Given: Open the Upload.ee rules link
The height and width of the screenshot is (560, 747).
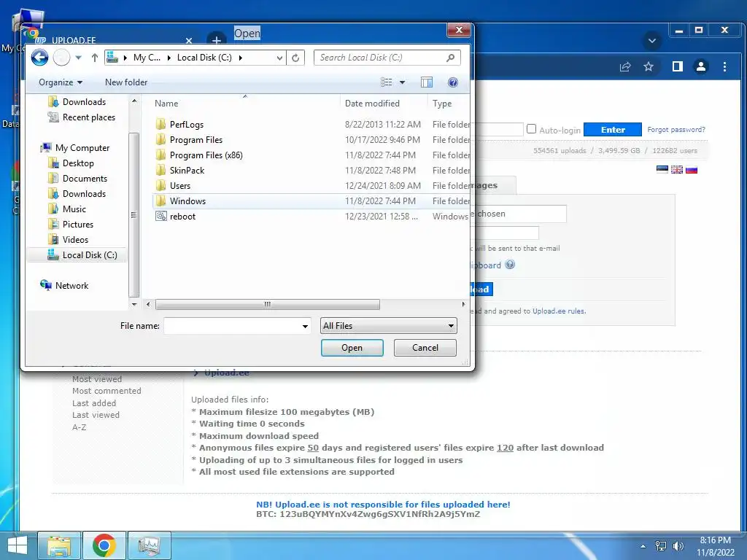Looking at the screenshot, I should pos(559,311).
